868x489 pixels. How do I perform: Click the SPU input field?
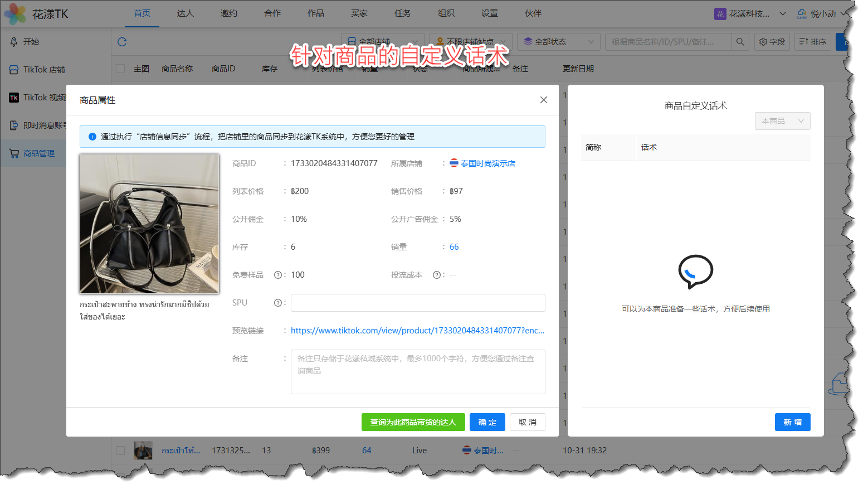[417, 303]
